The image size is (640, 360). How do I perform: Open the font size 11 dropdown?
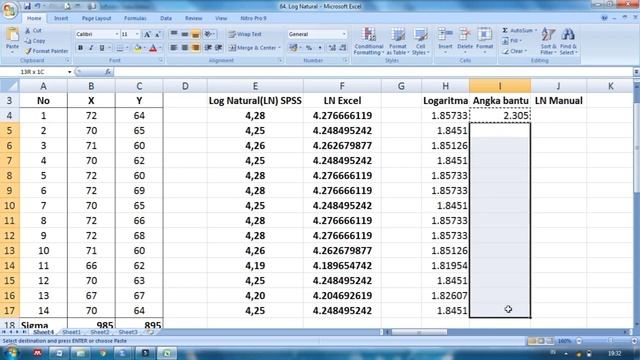(137, 34)
